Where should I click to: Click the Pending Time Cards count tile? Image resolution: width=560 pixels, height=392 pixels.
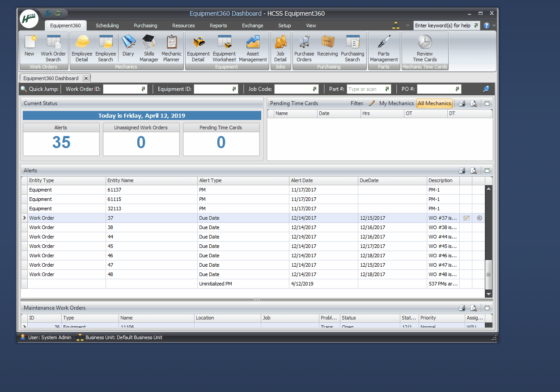pos(221,140)
